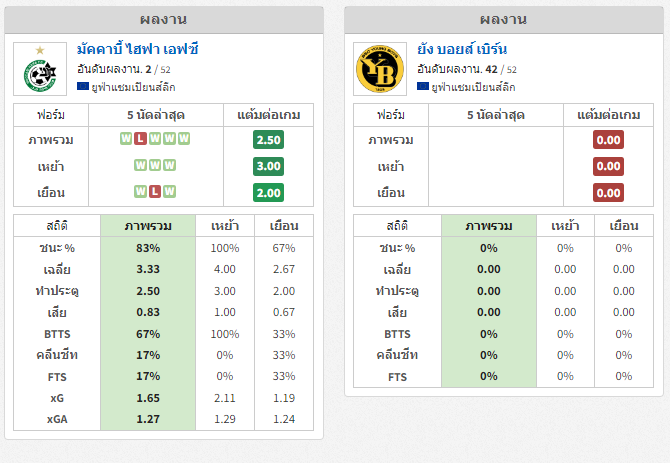
Task: Click the middle W badge in Maccabi เหย้า form row
Action: coord(155,165)
